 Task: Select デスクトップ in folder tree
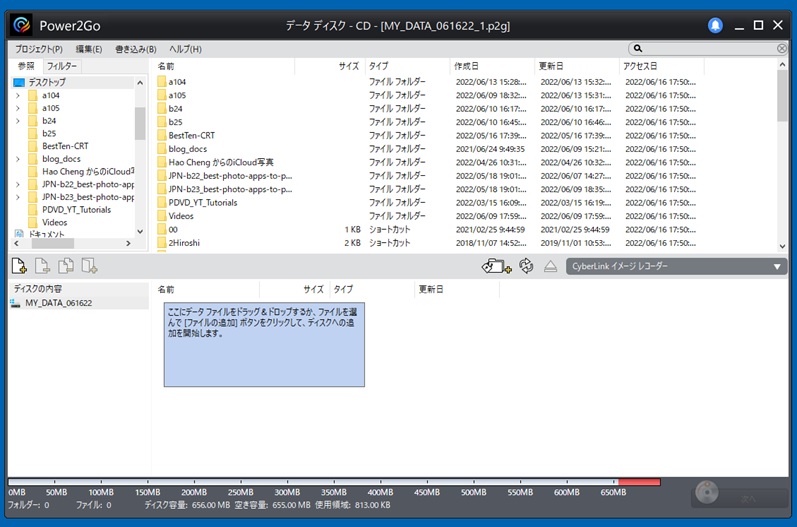[47, 82]
